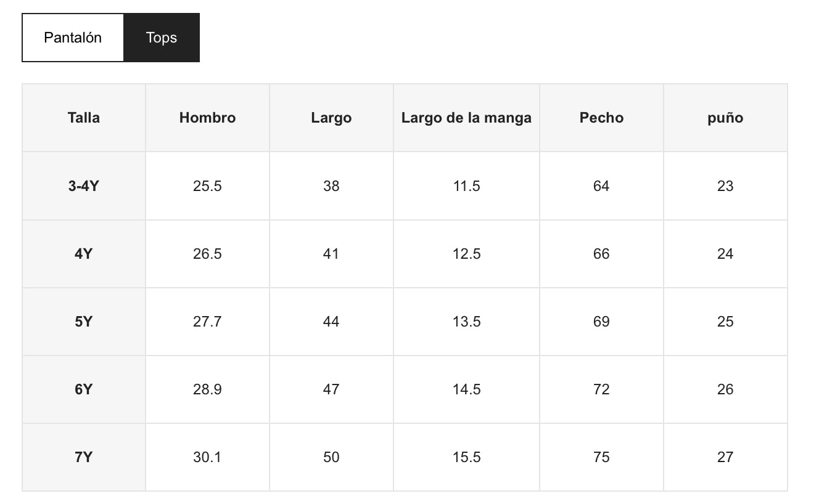Screen dimensions: 819x504
Task: Select the 4Y size row label
Action: [84, 254]
